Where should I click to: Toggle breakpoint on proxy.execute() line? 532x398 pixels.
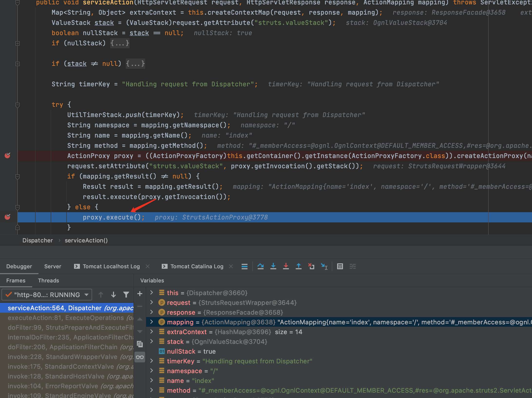[8, 217]
